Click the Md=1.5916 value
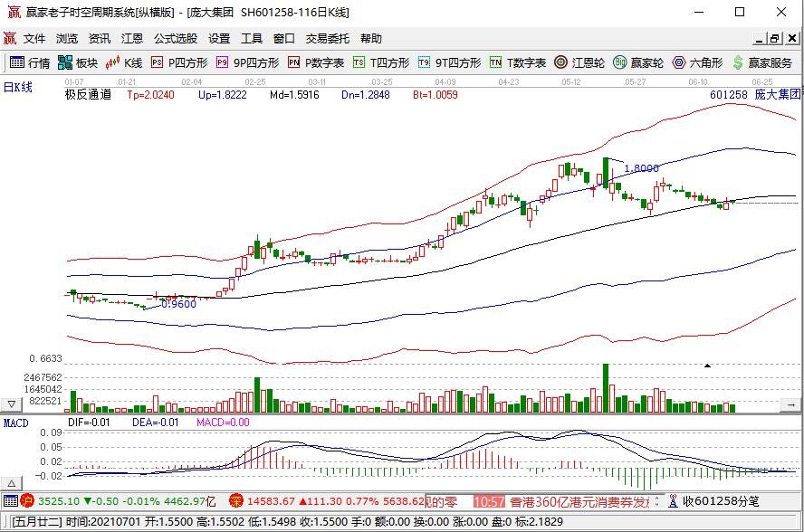Screen dimensions: 804x532 click(294, 95)
